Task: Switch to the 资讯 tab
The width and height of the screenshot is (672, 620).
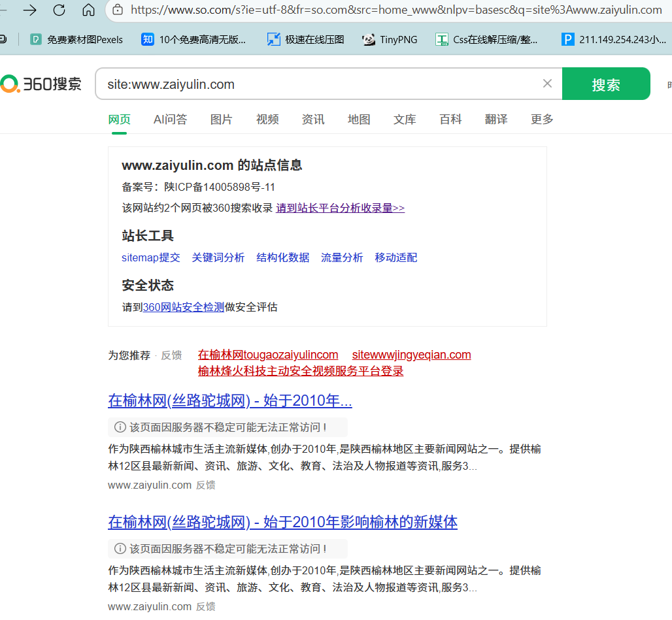Action: (x=313, y=120)
